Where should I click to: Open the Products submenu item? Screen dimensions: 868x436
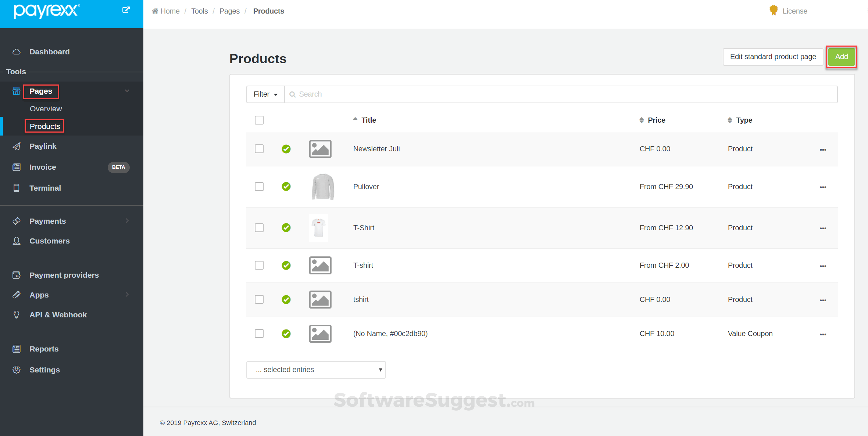point(45,126)
